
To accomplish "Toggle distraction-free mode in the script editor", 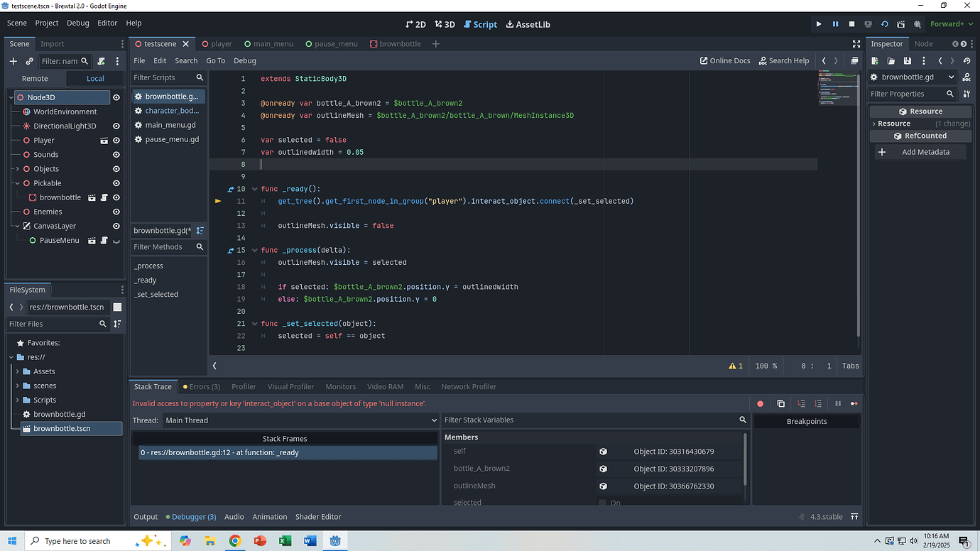I will (856, 43).
